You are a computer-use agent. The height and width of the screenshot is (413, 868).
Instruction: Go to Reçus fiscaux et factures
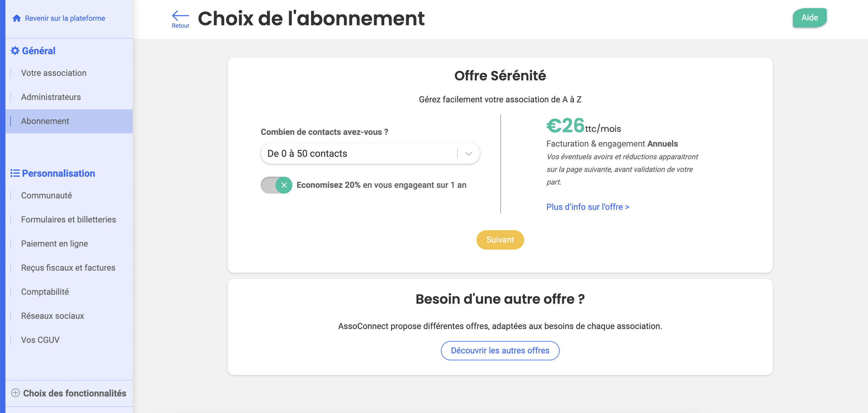68,268
